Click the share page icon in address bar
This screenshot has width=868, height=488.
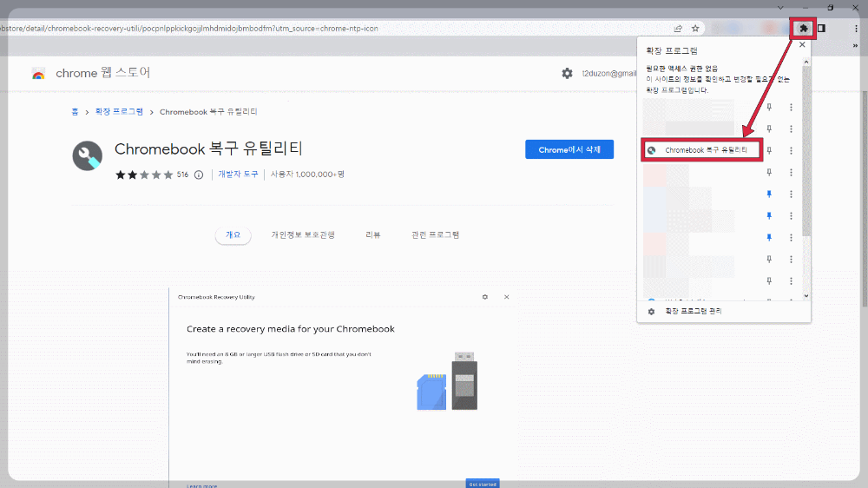point(678,29)
